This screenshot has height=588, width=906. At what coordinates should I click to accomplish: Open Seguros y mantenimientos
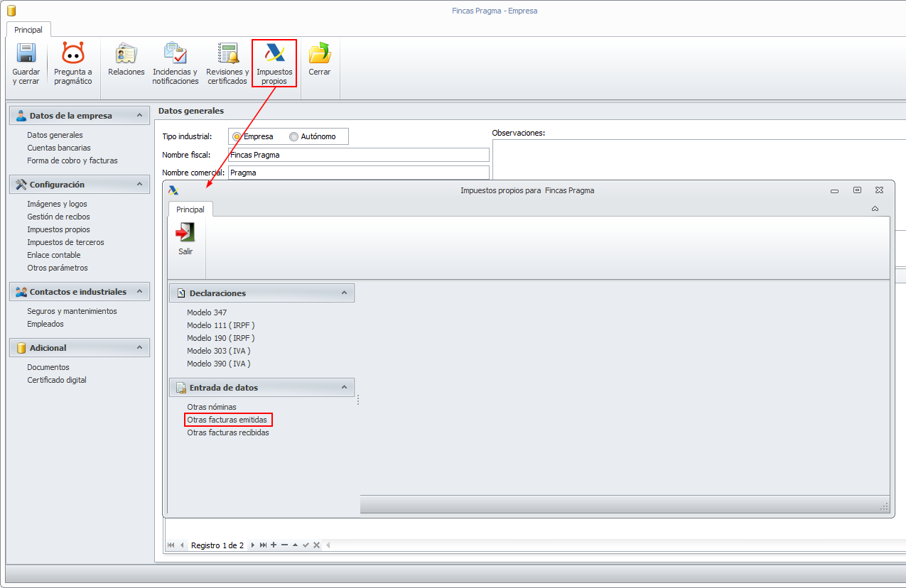pos(72,311)
